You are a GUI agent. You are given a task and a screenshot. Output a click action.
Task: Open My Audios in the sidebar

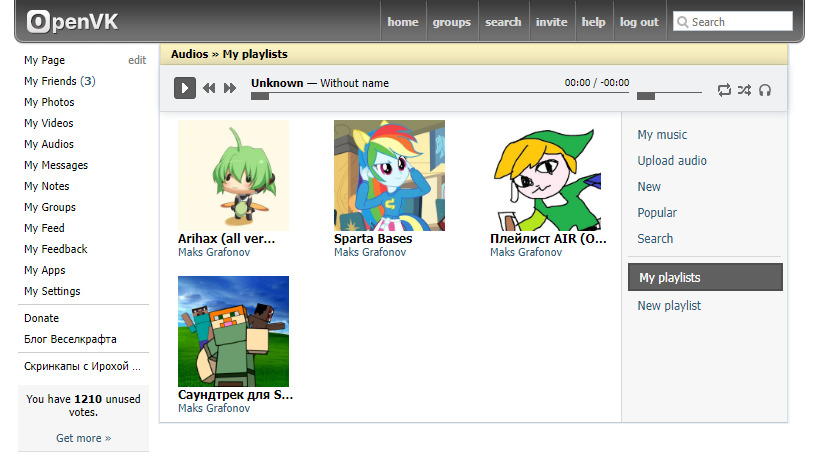49,144
